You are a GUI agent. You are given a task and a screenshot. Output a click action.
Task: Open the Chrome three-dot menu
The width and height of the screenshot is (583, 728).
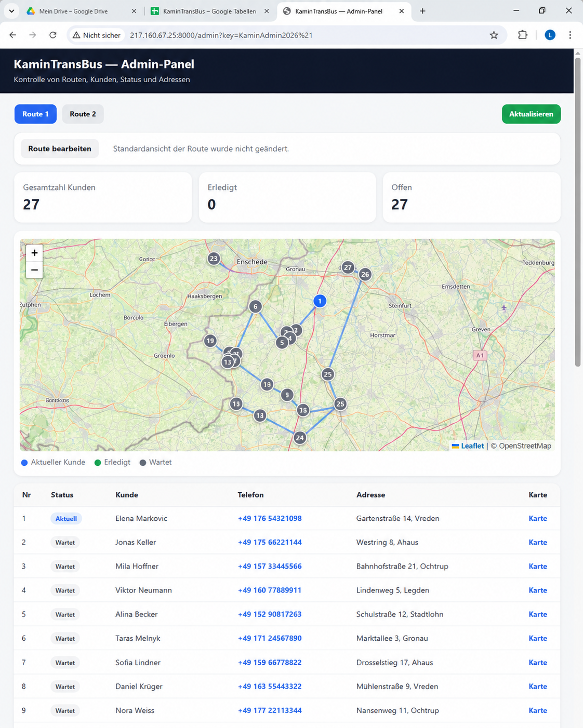pos(570,35)
